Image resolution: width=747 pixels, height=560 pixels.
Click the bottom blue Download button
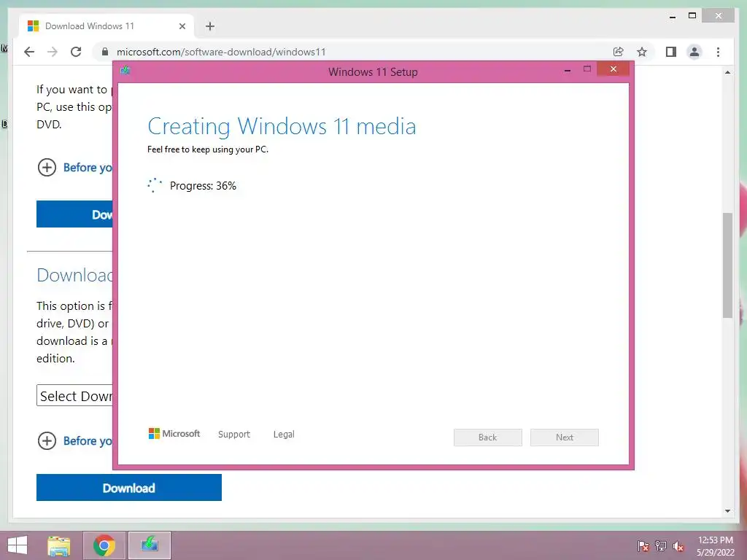click(128, 488)
